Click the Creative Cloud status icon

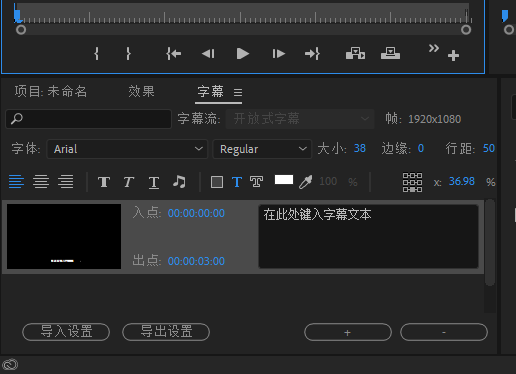pyautogui.click(x=10, y=364)
